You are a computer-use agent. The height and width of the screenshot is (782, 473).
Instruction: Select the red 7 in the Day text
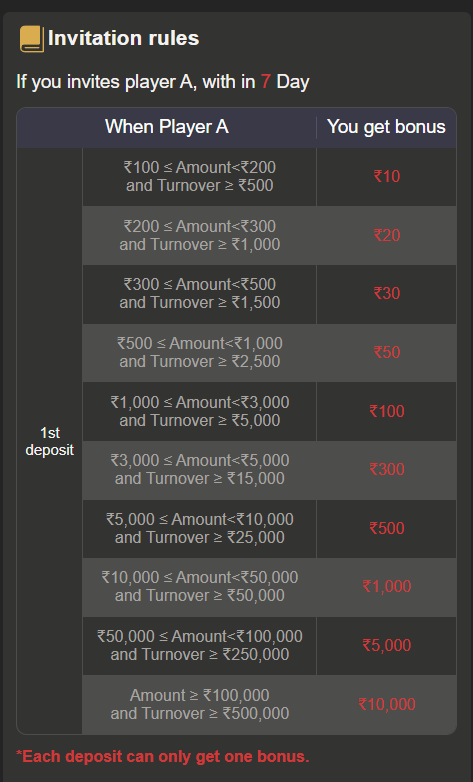(265, 81)
